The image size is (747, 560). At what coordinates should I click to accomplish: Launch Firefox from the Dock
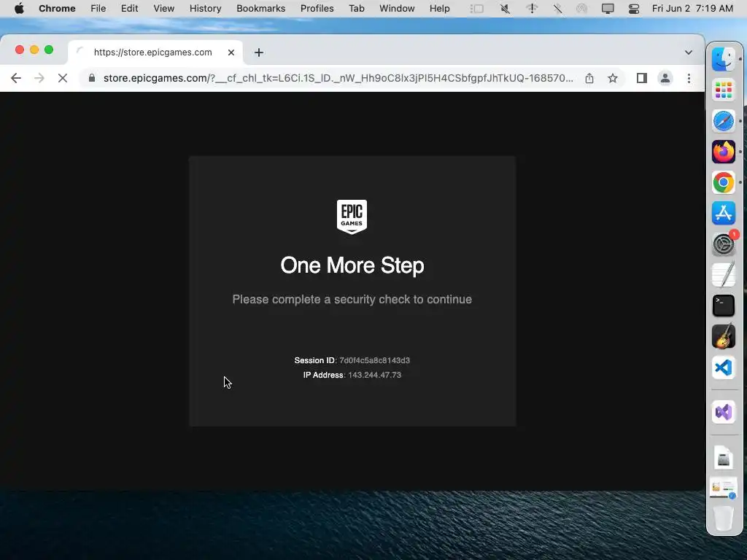tap(724, 152)
